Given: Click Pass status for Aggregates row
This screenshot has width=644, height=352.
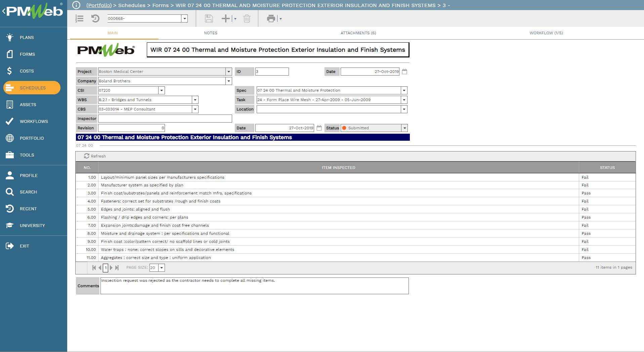Looking at the screenshot, I should pos(586,258).
